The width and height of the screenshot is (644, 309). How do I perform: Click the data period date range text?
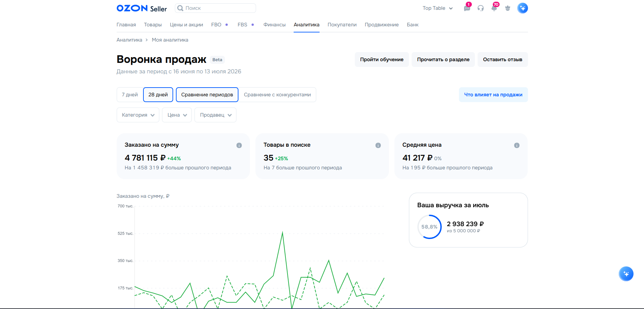pos(179,71)
